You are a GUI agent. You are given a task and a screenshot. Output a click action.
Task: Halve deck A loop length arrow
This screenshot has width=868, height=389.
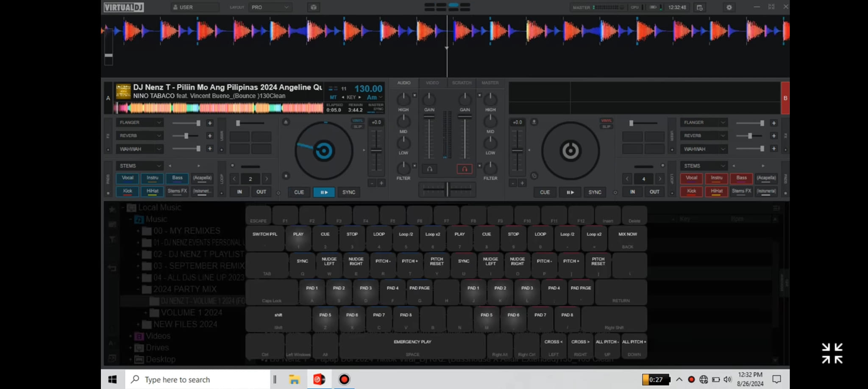[234, 179]
